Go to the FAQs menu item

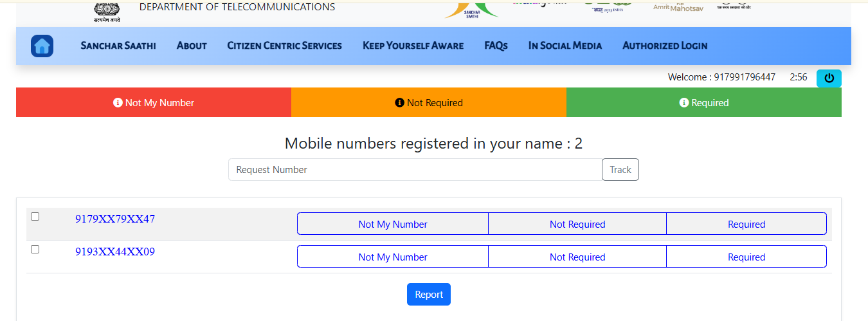[x=496, y=46]
